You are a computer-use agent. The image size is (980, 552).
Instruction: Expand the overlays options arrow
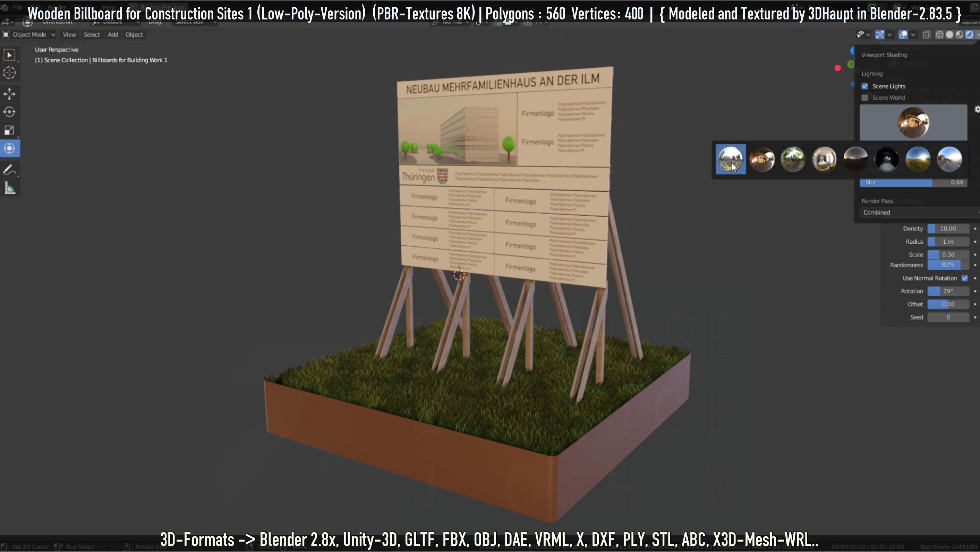[913, 35]
